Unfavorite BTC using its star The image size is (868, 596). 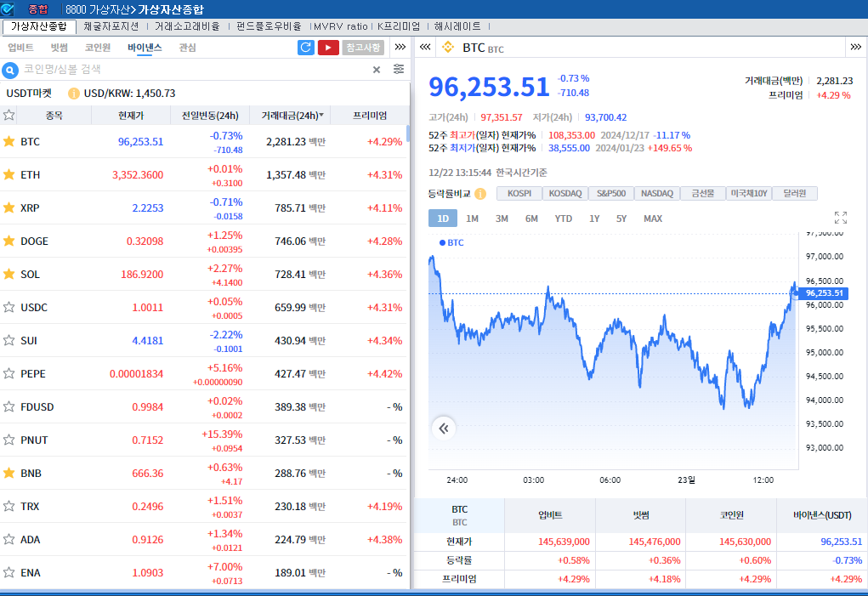coord(9,141)
